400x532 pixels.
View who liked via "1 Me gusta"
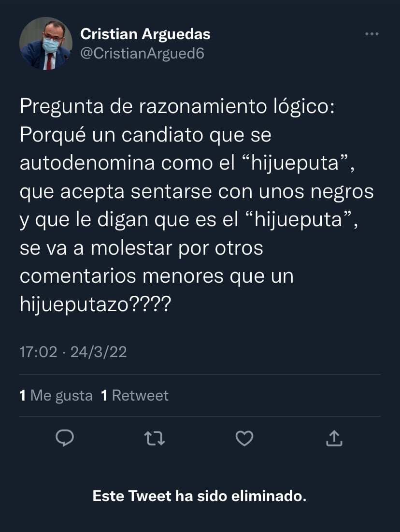pyautogui.click(x=56, y=396)
